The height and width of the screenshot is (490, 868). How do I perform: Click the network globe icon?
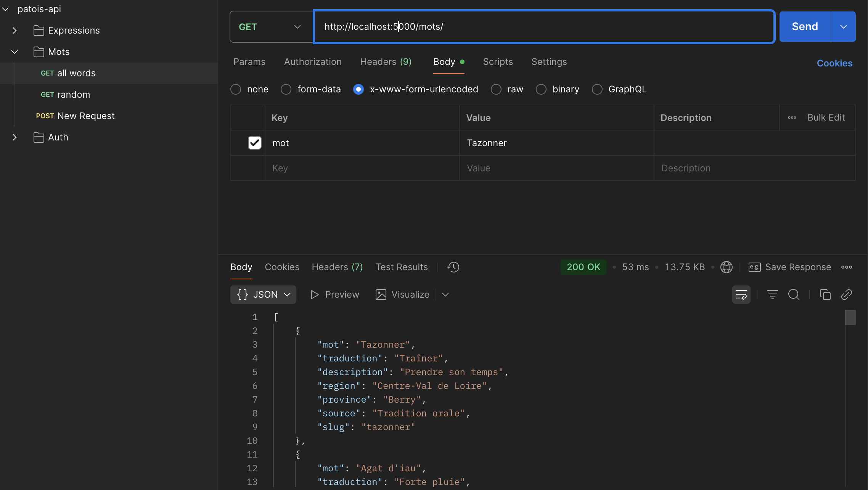(x=726, y=267)
